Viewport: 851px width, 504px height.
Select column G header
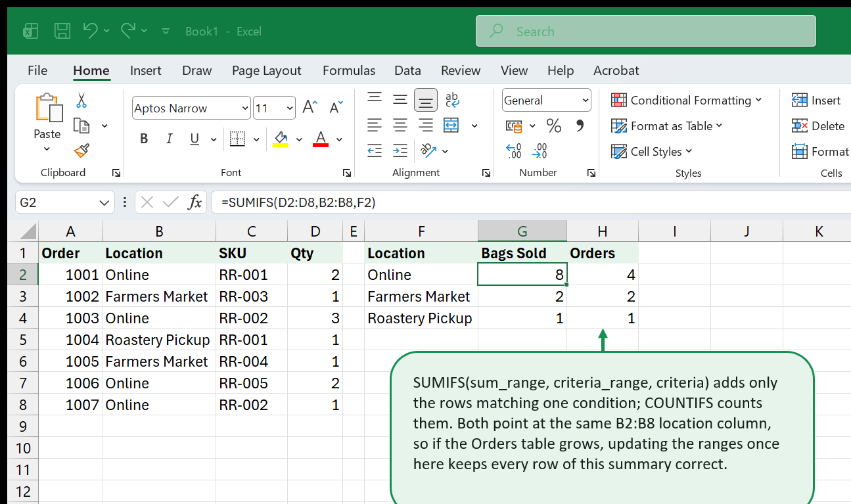click(x=522, y=231)
